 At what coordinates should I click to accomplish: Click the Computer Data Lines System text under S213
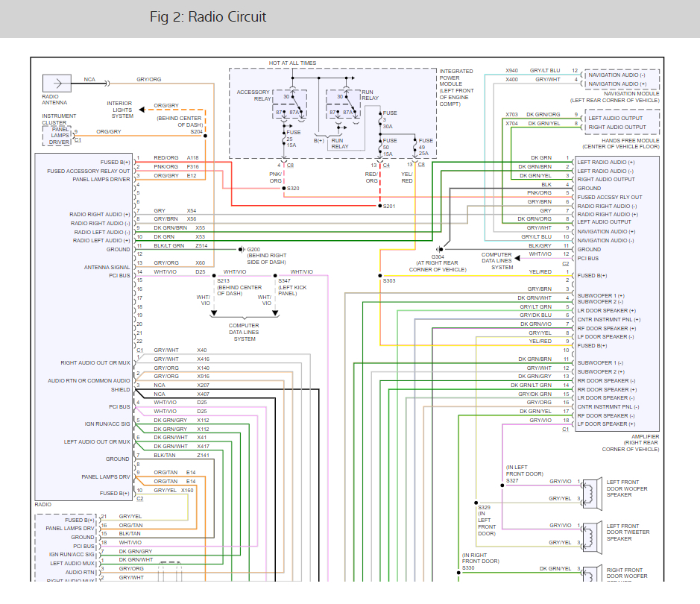[245, 332]
